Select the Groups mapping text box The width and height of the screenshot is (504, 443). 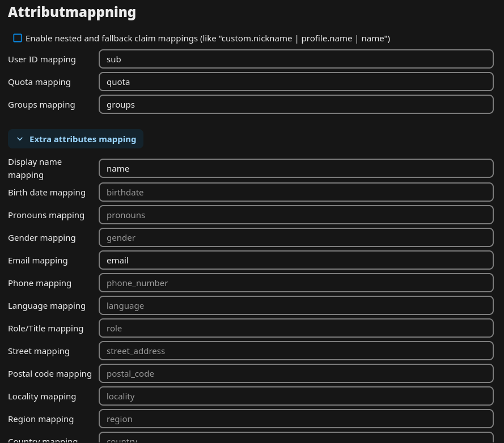pyautogui.click(x=296, y=104)
